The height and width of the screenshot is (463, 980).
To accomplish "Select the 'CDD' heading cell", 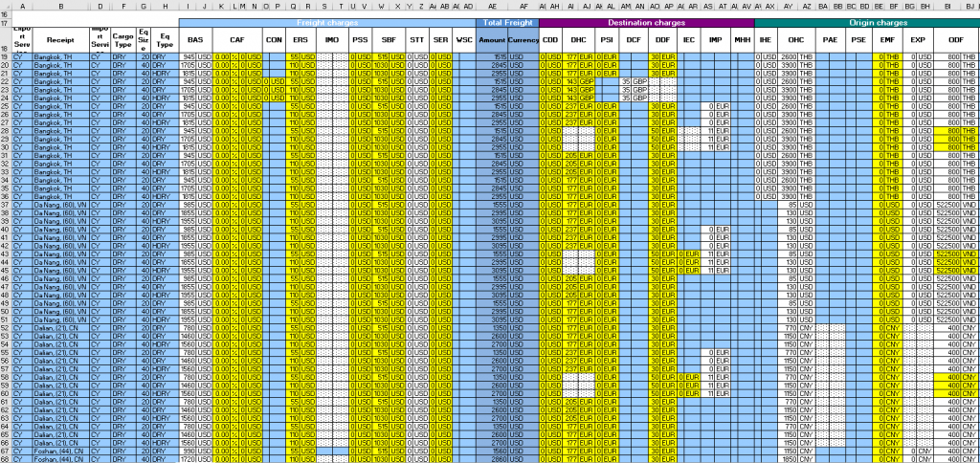I will coord(550,40).
